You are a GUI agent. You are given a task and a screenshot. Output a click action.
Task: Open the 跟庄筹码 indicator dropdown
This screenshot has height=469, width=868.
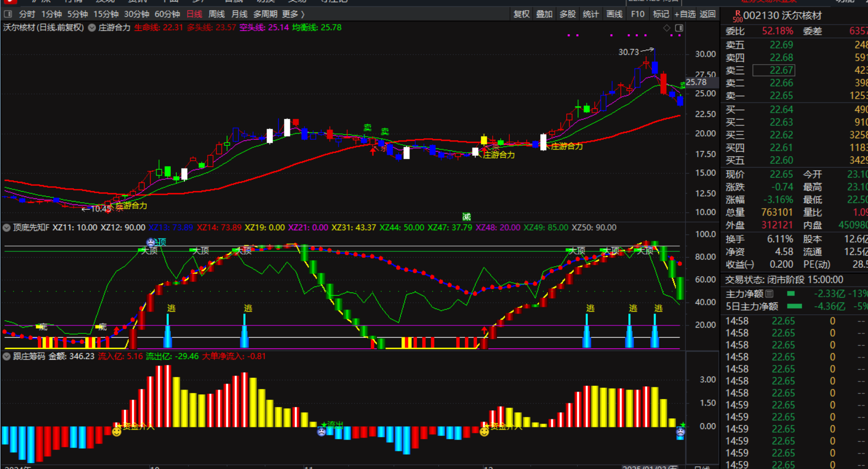point(6,356)
